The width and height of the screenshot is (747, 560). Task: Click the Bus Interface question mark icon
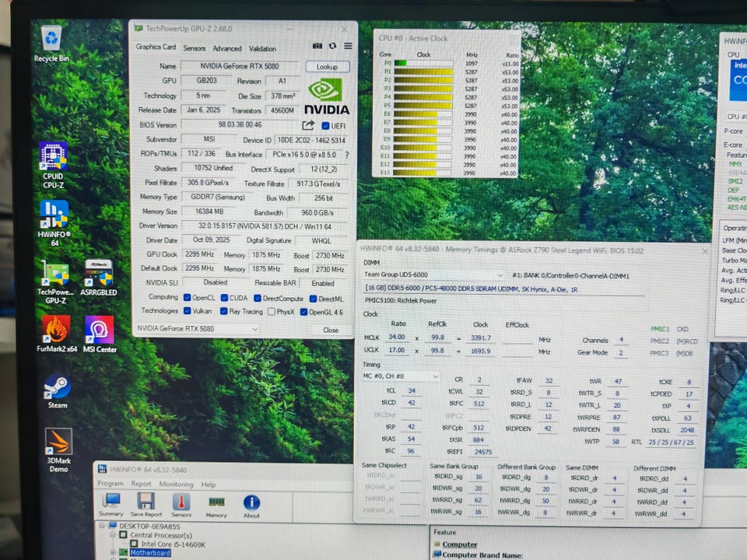coord(347,156)
